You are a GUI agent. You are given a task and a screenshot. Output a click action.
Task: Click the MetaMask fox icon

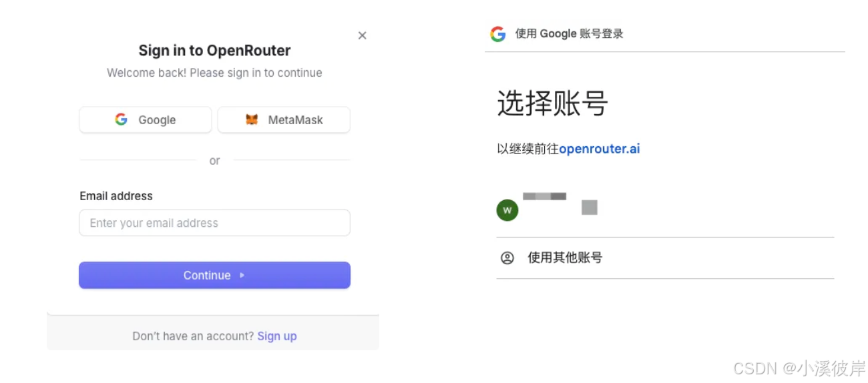(252, 120)
